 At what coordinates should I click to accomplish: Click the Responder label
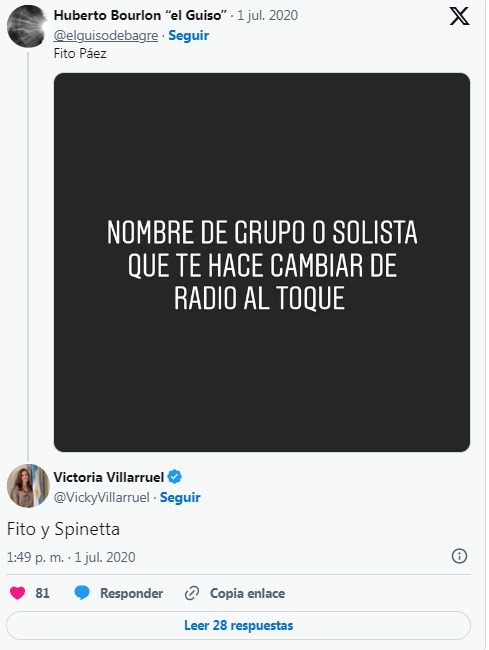tap(131, 593)
